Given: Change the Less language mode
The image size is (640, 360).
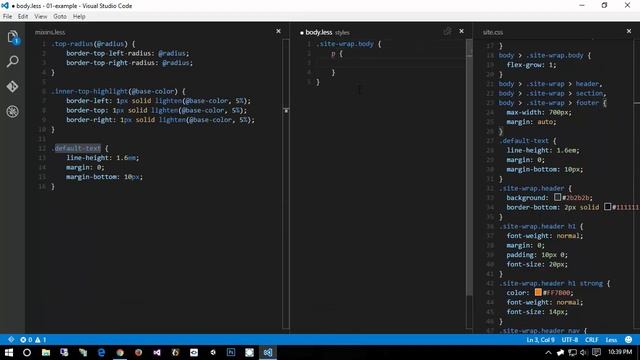Looking at the screenshot, I should (611, 340).
